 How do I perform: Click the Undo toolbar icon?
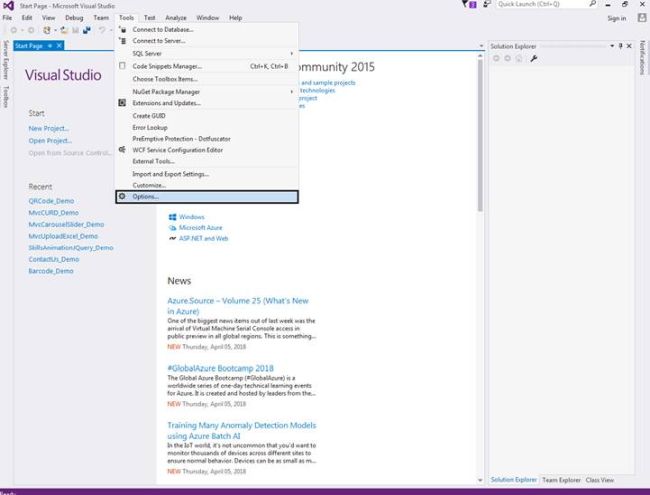[x=102, y=30]
